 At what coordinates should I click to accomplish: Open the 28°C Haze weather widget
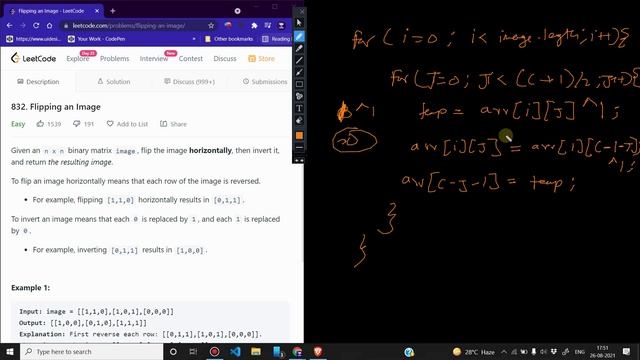473,351
